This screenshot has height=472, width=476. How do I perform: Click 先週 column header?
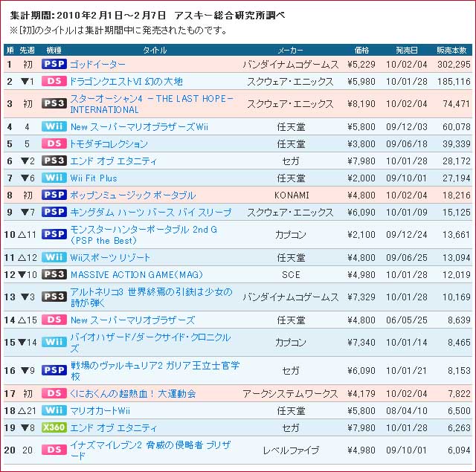pos(27,50)
